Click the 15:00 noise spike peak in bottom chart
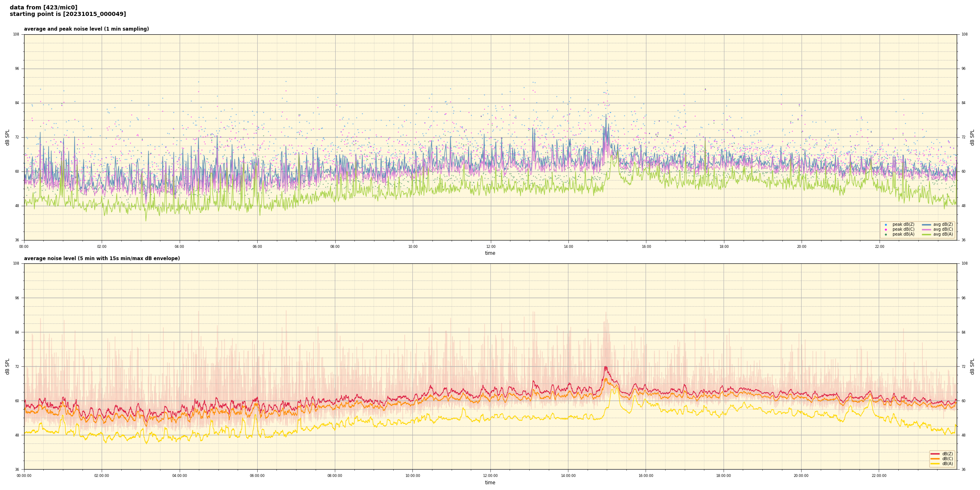The image size is (980, 490). [x=606, y=367]
